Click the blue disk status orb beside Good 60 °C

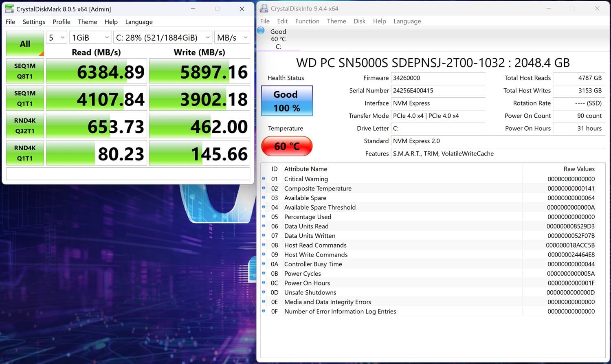(261, 31)
